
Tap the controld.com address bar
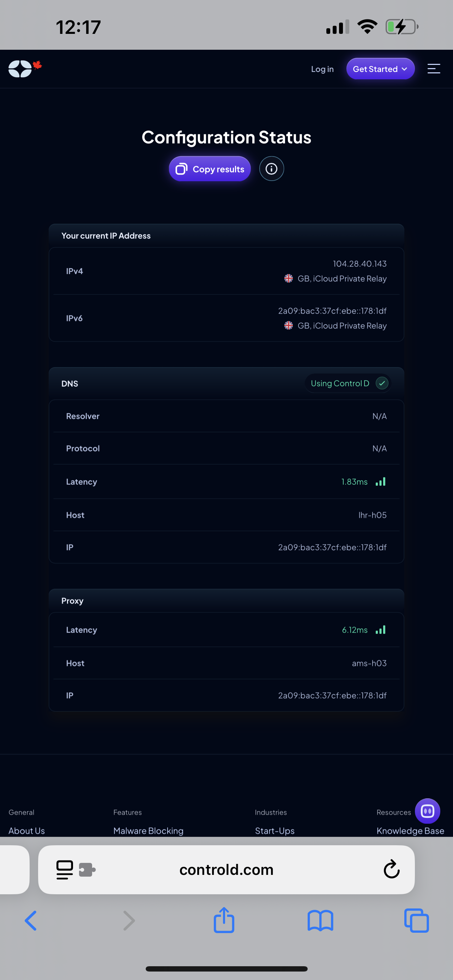pos(226,870)
